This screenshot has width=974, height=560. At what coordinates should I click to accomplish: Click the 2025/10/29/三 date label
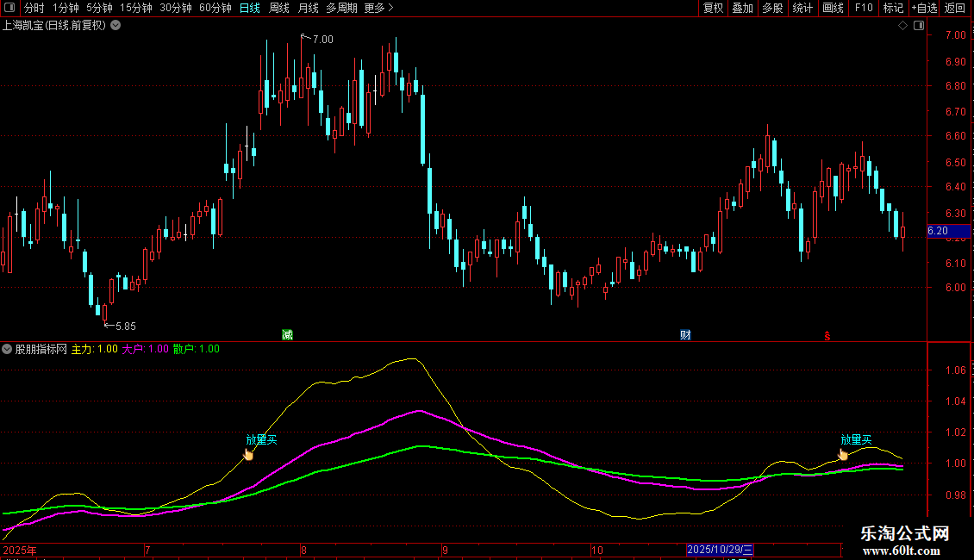coord(720,550)
